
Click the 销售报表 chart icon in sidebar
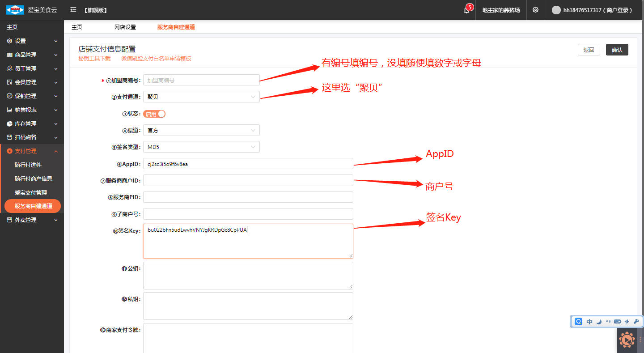tap(9, 110)
